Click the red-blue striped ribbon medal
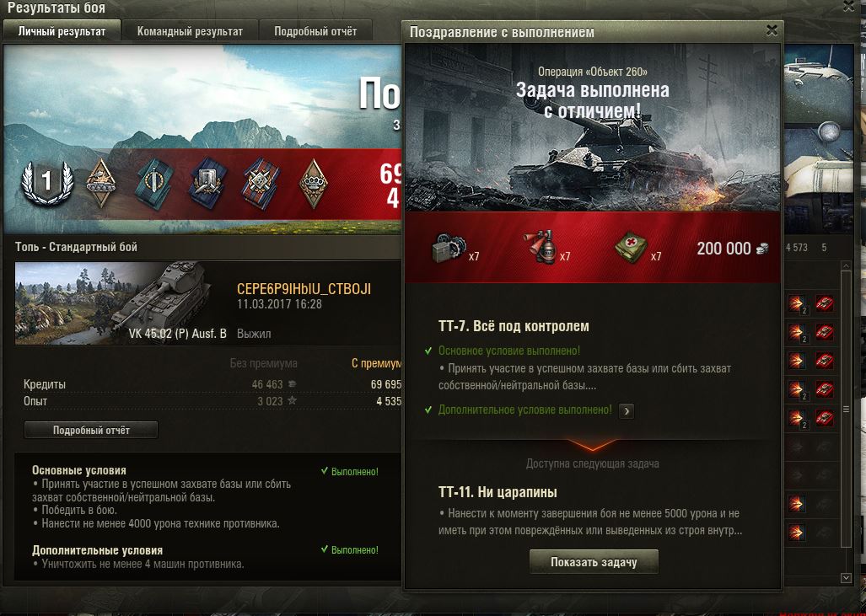This screenshot has width=866, height=616. (x=261, y=183)
